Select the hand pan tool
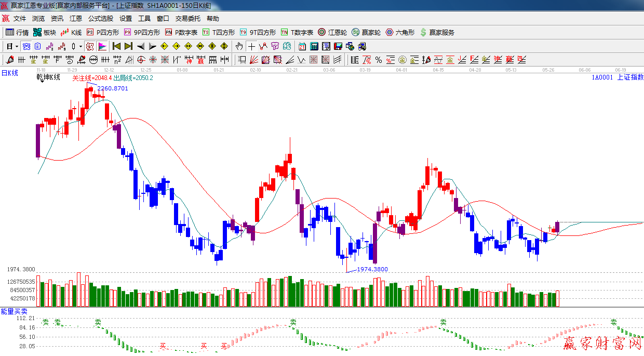 239,46
